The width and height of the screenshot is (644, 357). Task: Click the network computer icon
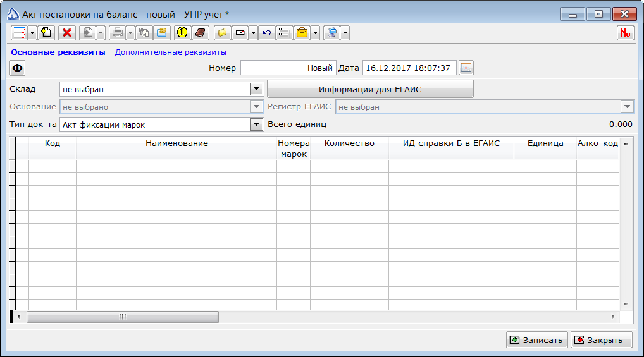tap(332, 33)
